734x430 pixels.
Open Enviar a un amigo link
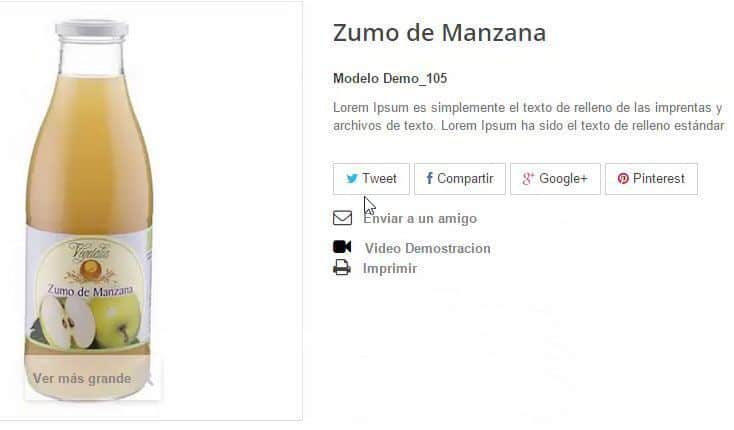[x=420, y=219]
